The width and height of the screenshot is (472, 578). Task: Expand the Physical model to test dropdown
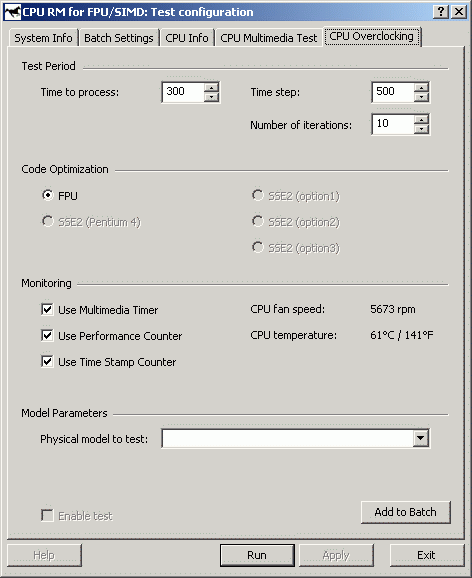click(420, 438)
